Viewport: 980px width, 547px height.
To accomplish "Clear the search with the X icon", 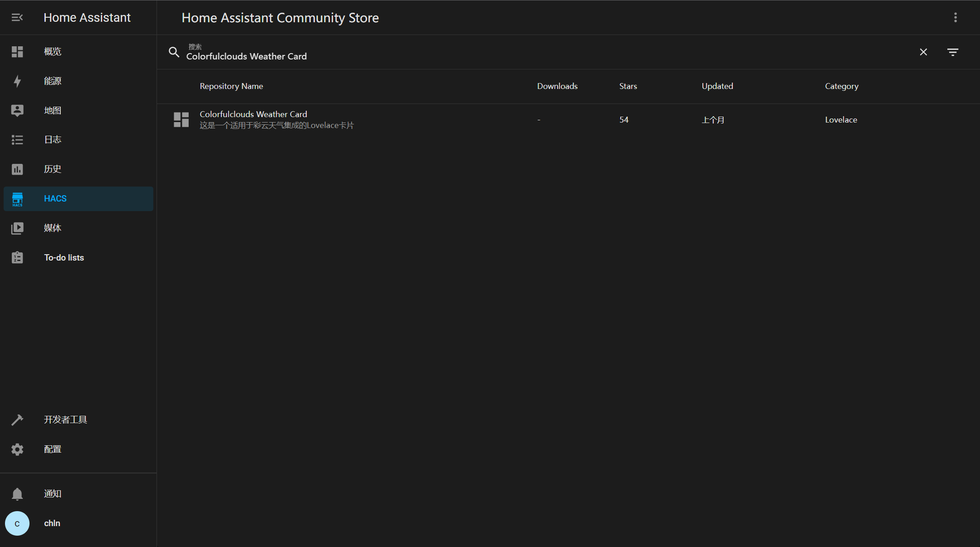I will pos(923,52).
